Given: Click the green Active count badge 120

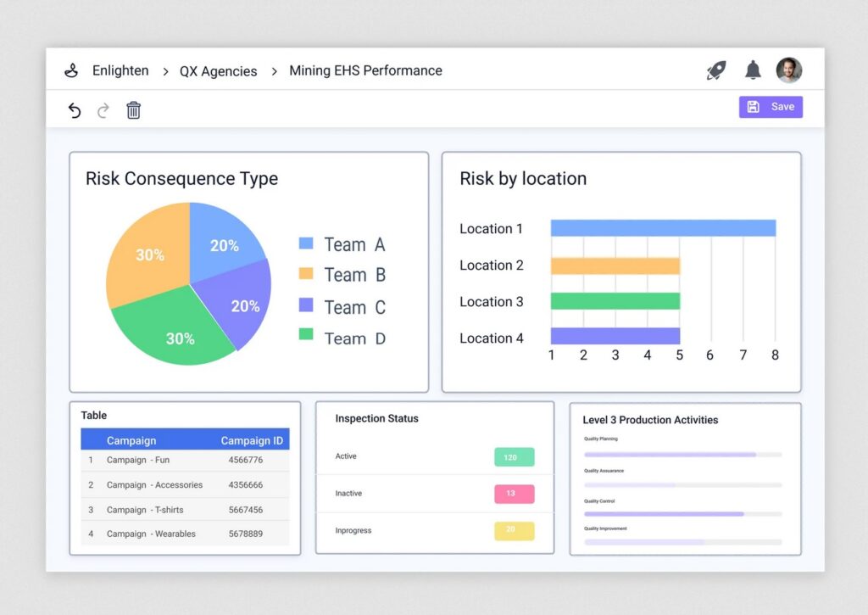Looking at the screenshot, I should (515, 457).
